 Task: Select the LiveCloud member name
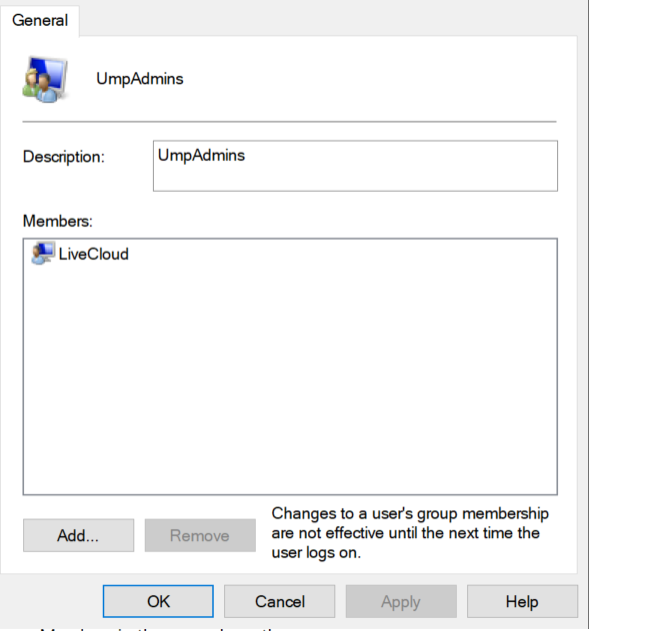[x=93, y=254]
